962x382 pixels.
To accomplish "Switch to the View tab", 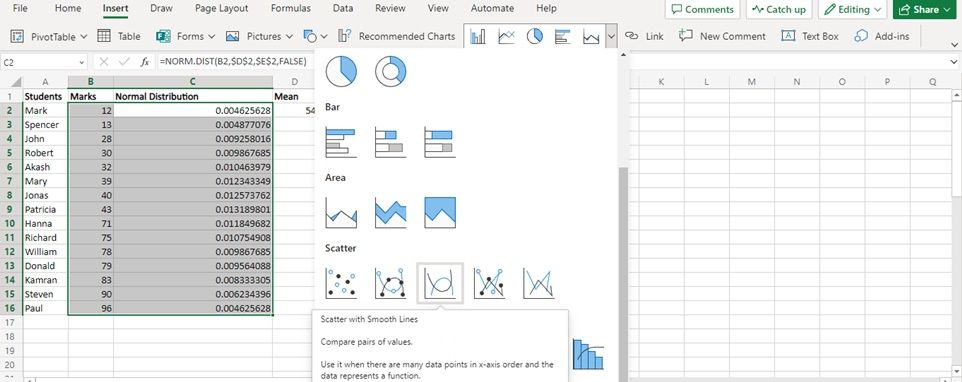I will [x=438, y=9].
